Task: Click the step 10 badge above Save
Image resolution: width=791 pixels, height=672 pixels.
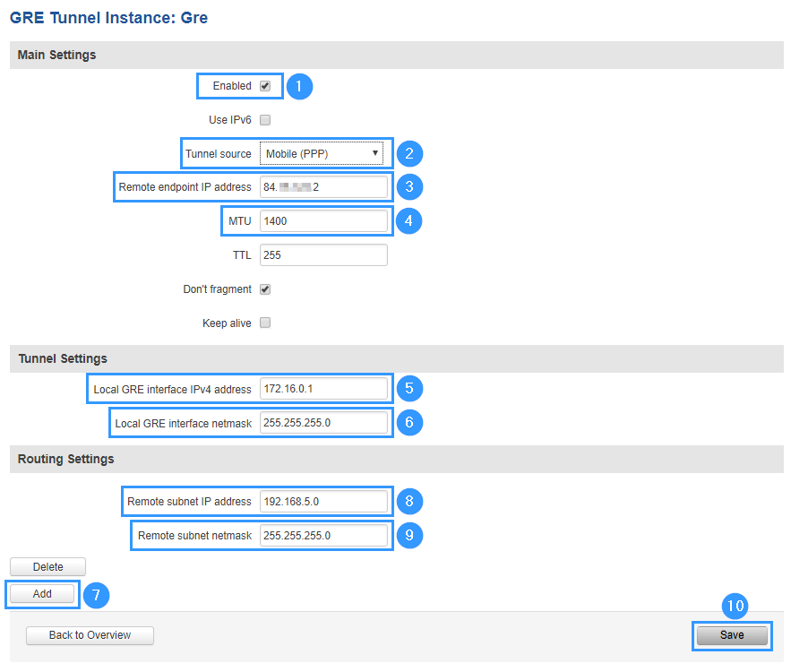Action: tap(735, 607)
